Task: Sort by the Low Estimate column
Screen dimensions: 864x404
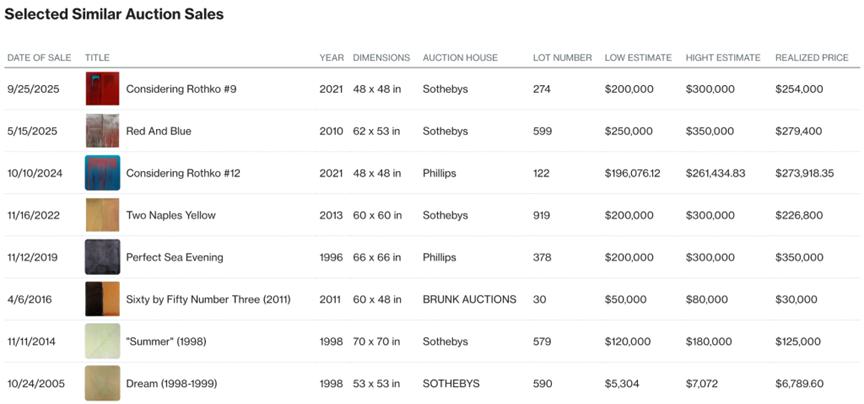Action: (x=637, y=58)
